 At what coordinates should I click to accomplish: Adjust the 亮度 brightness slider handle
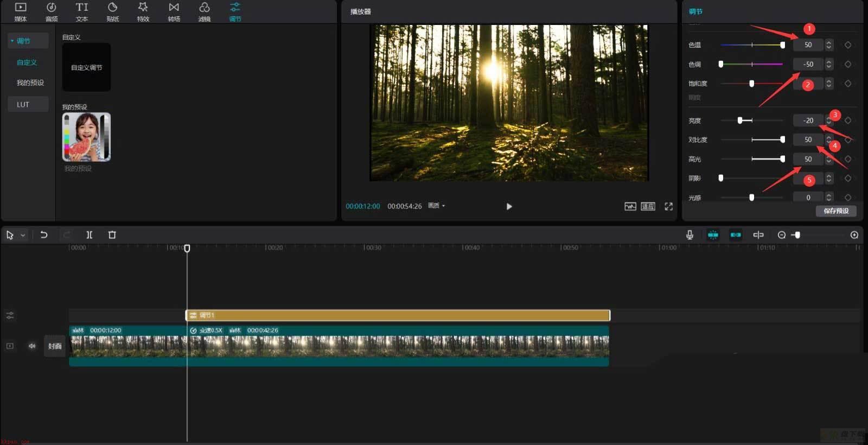[x=740, y=120]
